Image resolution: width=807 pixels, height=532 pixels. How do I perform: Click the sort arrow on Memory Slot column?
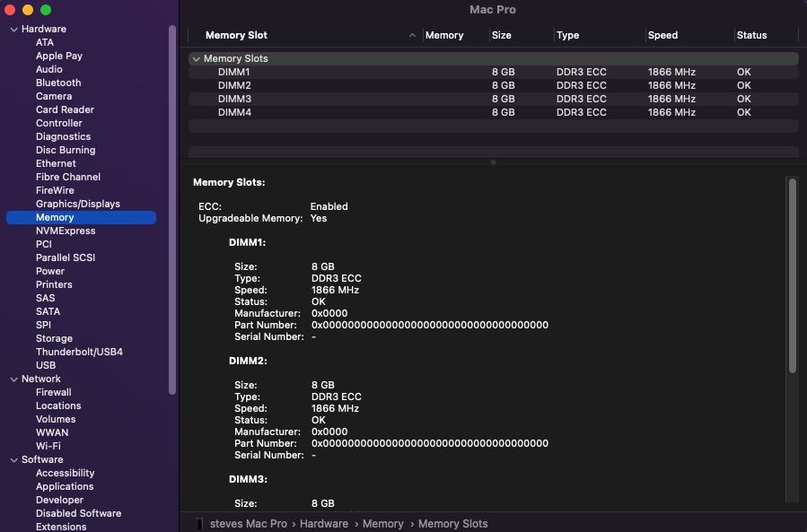[x=412, y=36]
